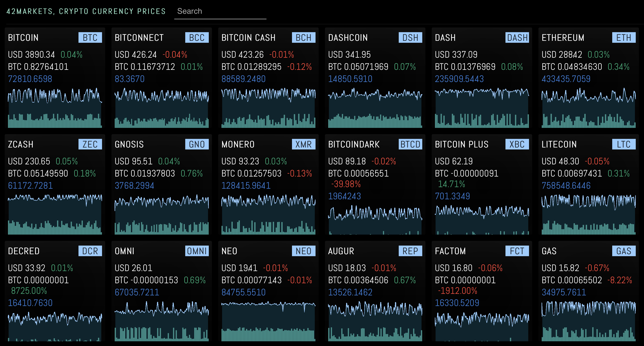This screenshot has width=644, height=346.
Task: Click the -8.22% change on Gas
Action: pos(620,280)
